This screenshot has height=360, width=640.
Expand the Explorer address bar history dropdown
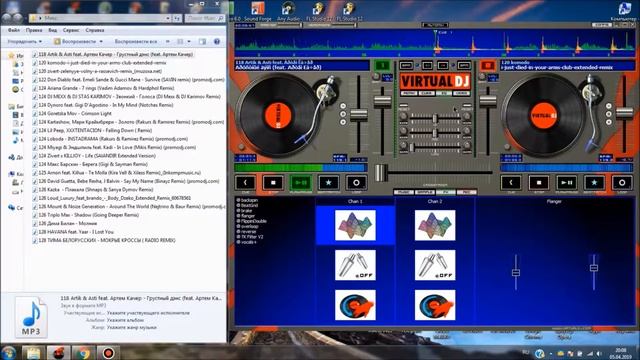[168, 18]
